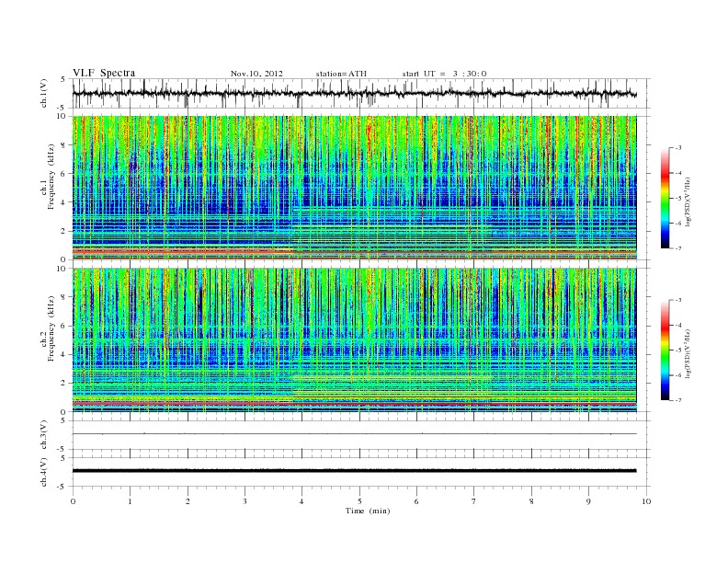Click the 'Time (min)' axis label

pos(368,511)
